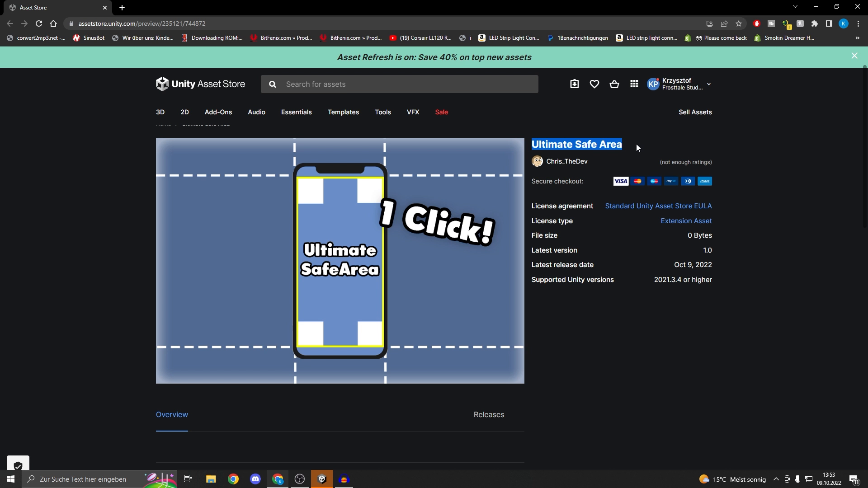The height and width of the screenshot is (488, 868).
Task: Open the Standard Unity Asset Store EULA link
Action: [x=659, y=206]
